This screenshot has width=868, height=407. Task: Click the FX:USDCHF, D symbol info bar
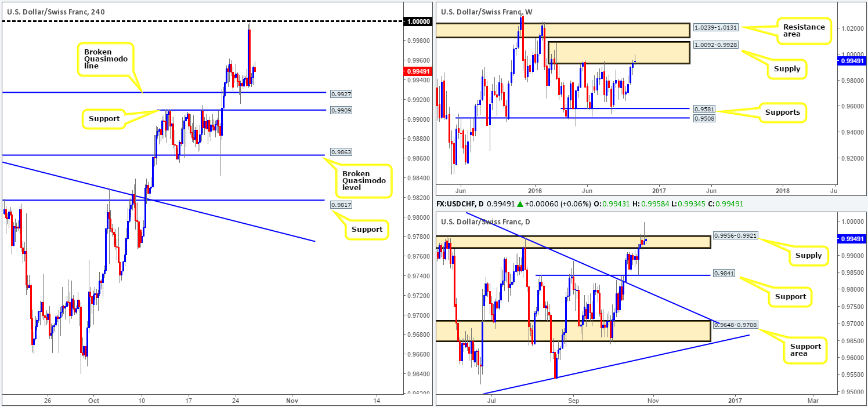(x=589, y=204)
